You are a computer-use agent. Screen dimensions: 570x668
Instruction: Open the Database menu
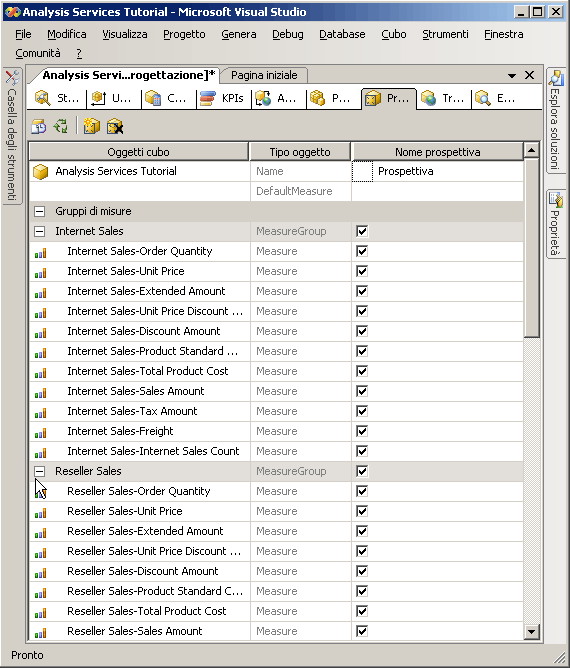tap(342, 34)
